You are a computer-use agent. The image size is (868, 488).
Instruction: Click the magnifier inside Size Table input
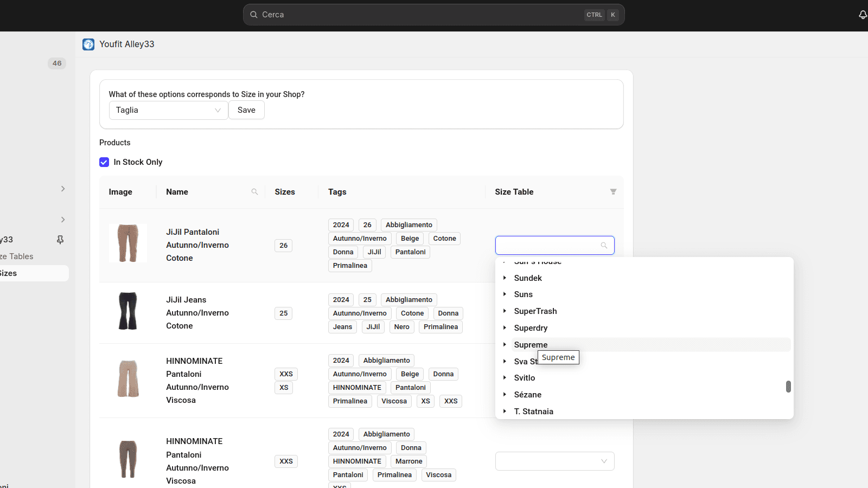tap(604, 246)
